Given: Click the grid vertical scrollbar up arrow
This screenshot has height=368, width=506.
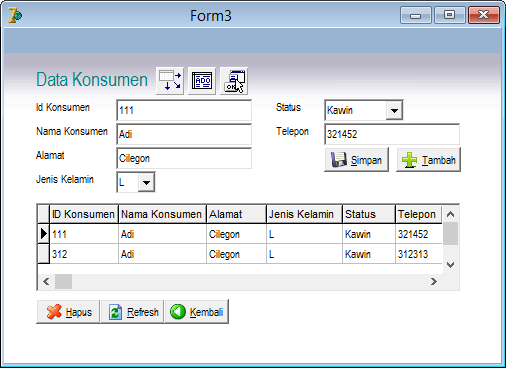Looking at the screenshot, I should coord(450,214).
